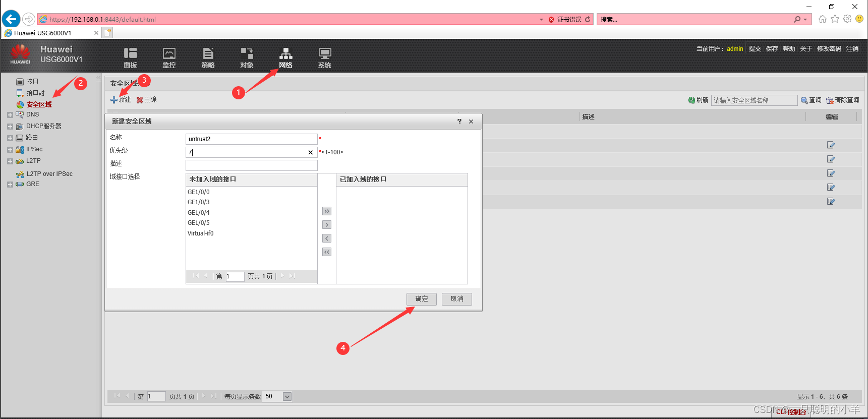This screenshot has width=868, height=419.
Task: Open the 监控 monitoring section
Action: pos(169,58)
